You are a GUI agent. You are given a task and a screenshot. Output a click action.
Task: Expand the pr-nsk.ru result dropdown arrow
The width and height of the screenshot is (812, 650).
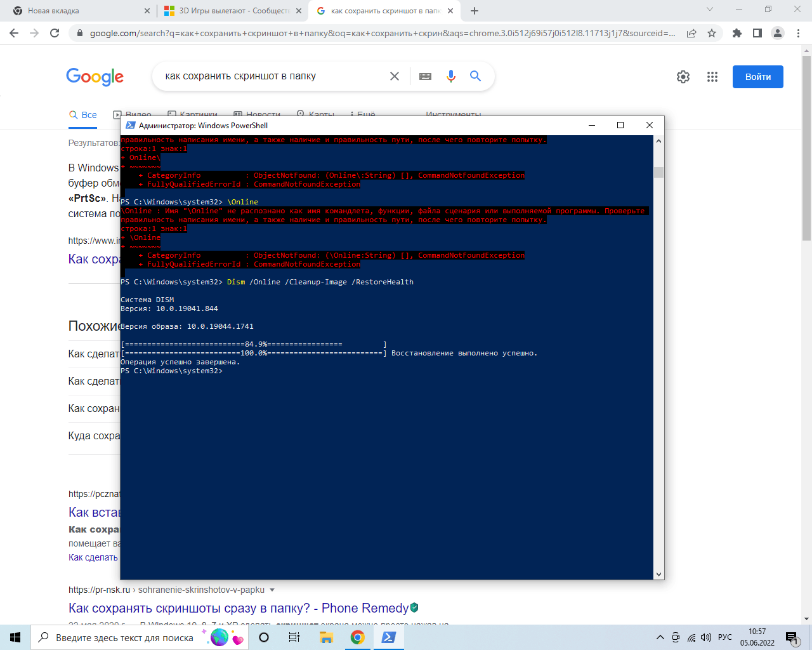(272, 590)
